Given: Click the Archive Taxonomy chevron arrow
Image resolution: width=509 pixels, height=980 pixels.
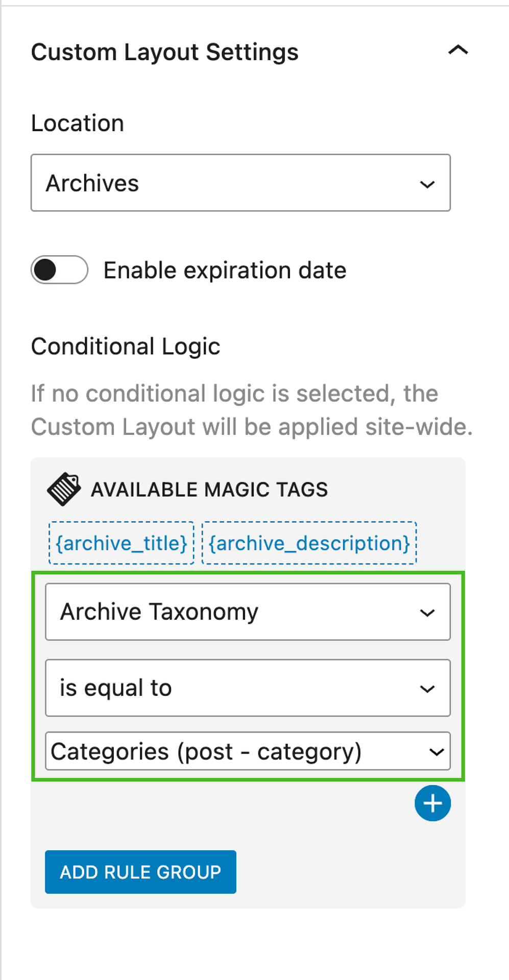Looking at the screenshot, I should coord(427,612).
